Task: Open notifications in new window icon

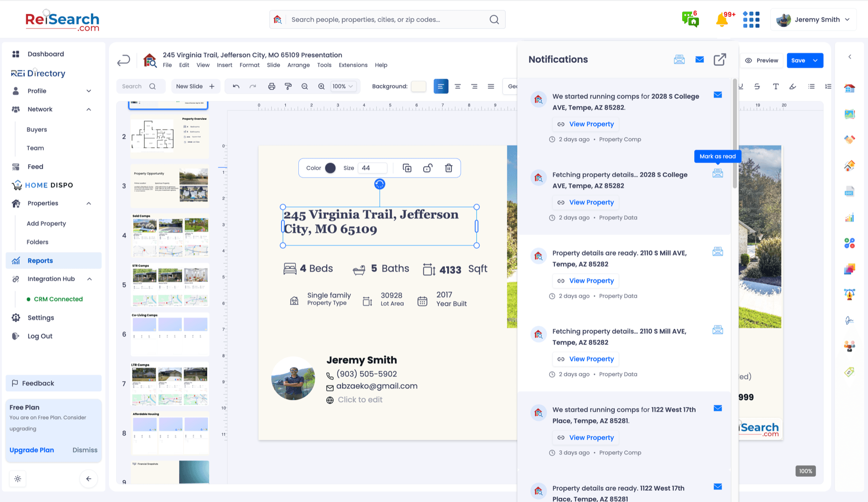Action: click(x=720, y=59)
